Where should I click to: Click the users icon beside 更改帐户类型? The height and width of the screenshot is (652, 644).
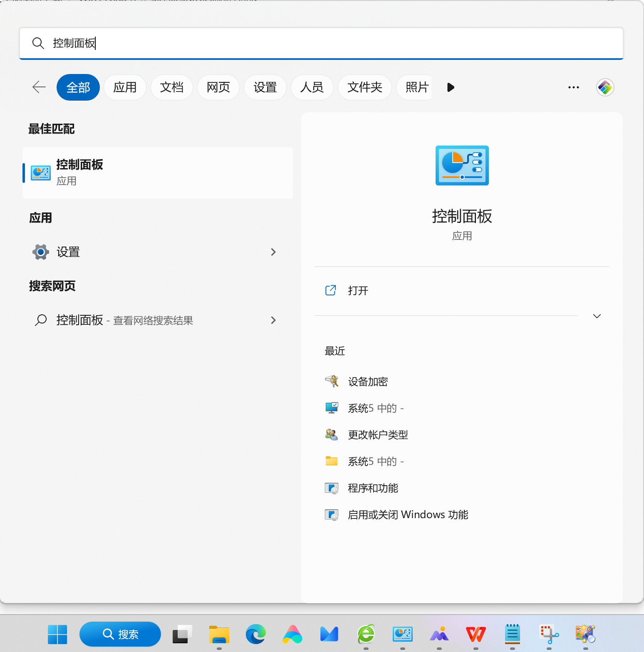[332, 435]
